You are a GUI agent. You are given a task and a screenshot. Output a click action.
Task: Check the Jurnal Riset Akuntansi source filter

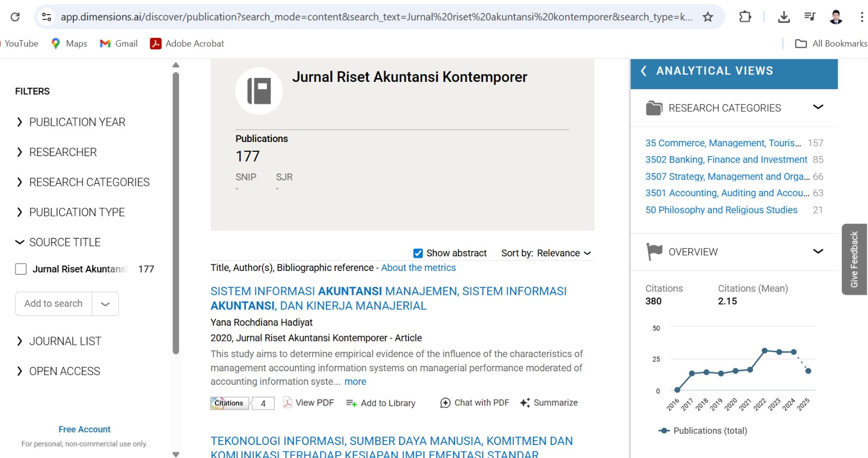[x=21, y=269]
